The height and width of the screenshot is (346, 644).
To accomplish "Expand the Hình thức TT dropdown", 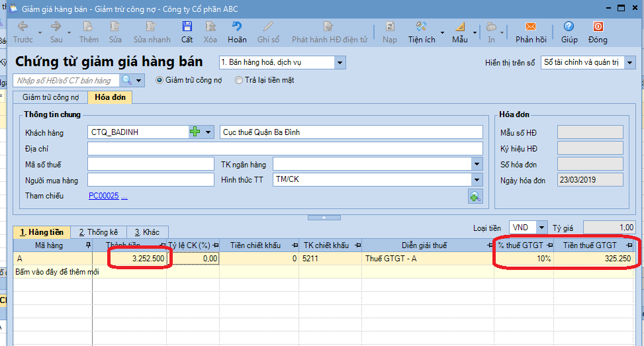I will tap(477, 180).
